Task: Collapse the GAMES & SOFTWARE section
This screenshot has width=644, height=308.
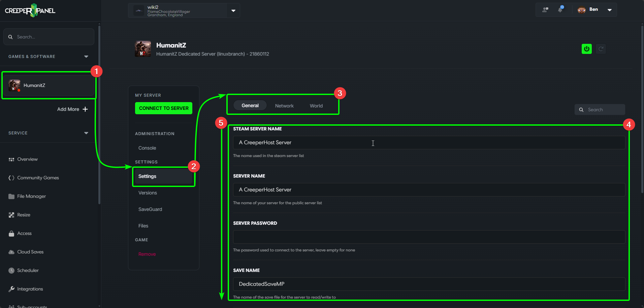Action: (x=86, y=56)
